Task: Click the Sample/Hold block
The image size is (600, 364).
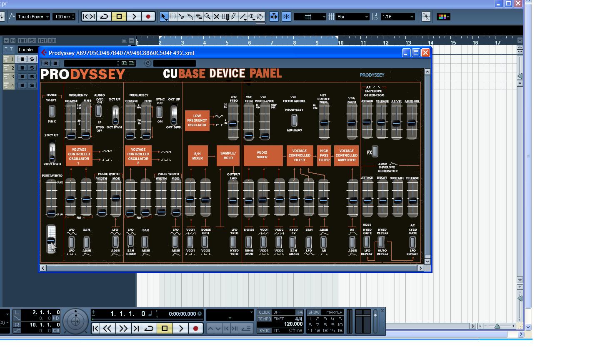Action: tap(228, 156)
